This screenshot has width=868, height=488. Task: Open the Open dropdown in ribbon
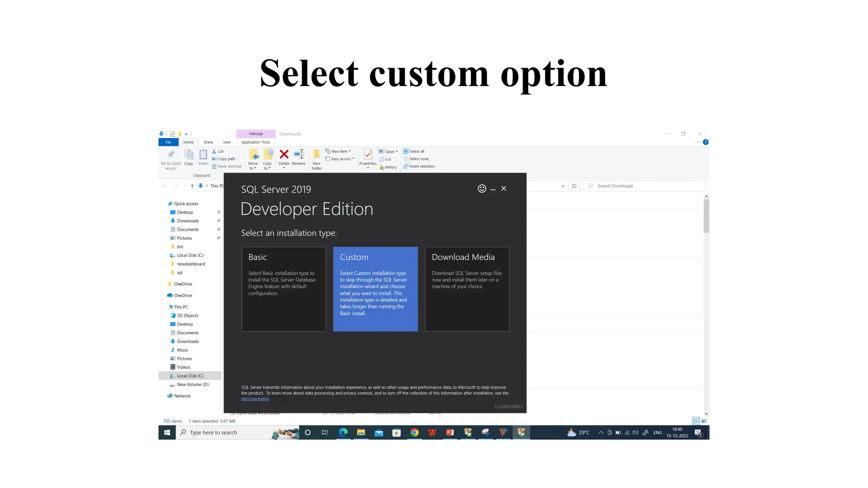coord(388,152)
